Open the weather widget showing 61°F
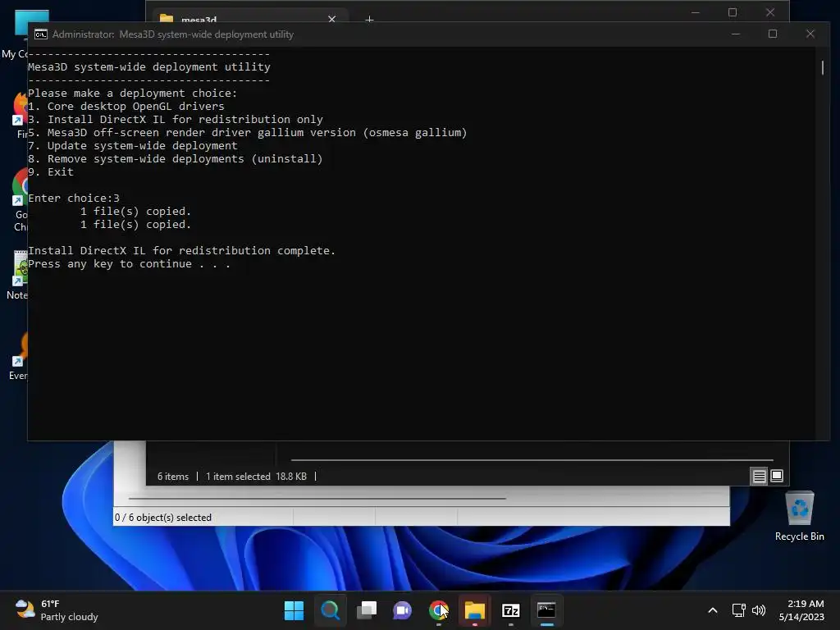Screen dimensions: 840x630 pyautogui.click(x=57, y=610)
